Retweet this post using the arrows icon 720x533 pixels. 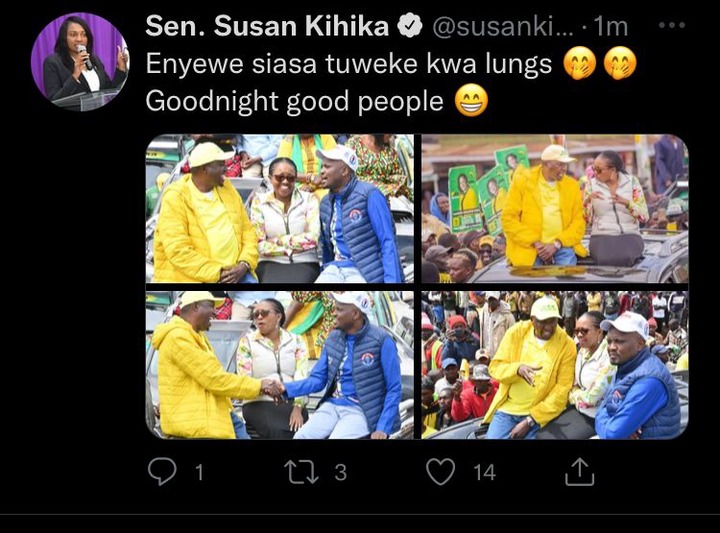point(301,472)
